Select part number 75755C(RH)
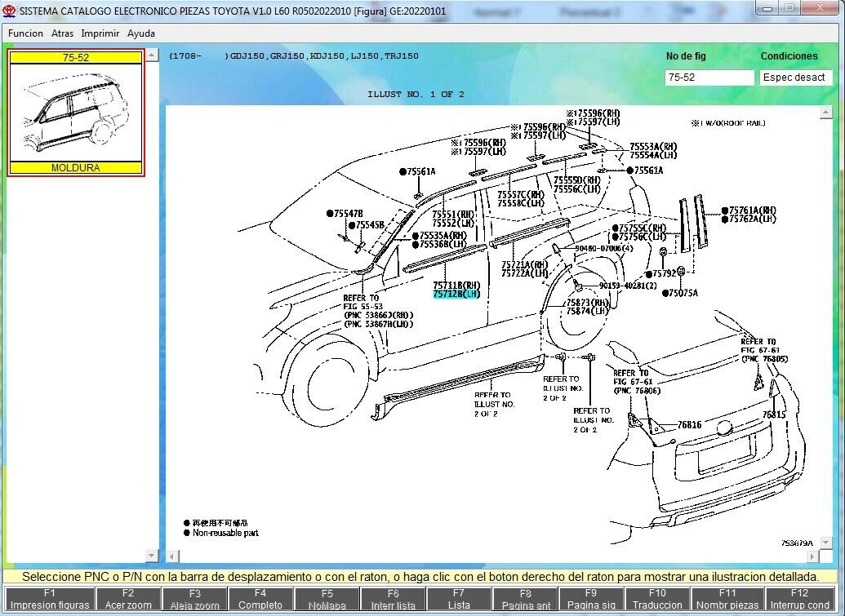This screenshot has height=616, width=845. coord(643,228)
